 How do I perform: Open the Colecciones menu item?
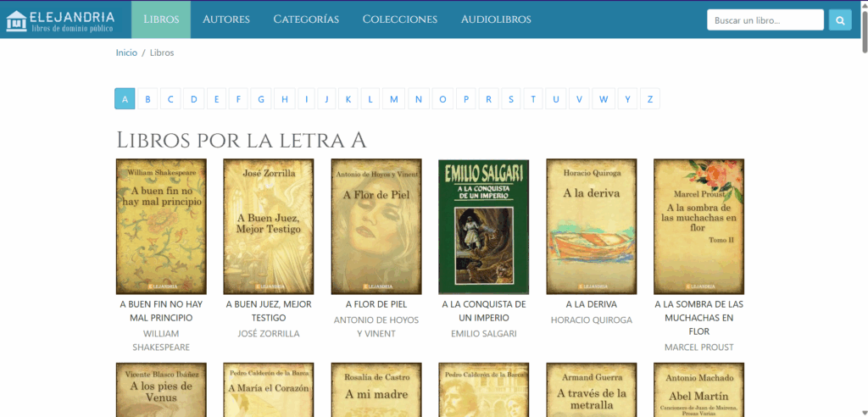tap(400, 19)
